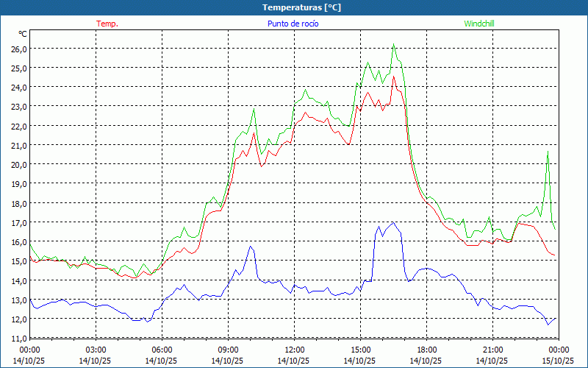Click the Temperaturas [°C] chart title
Viewport: 588px width, 368px height.
click(x=301, y=7)
